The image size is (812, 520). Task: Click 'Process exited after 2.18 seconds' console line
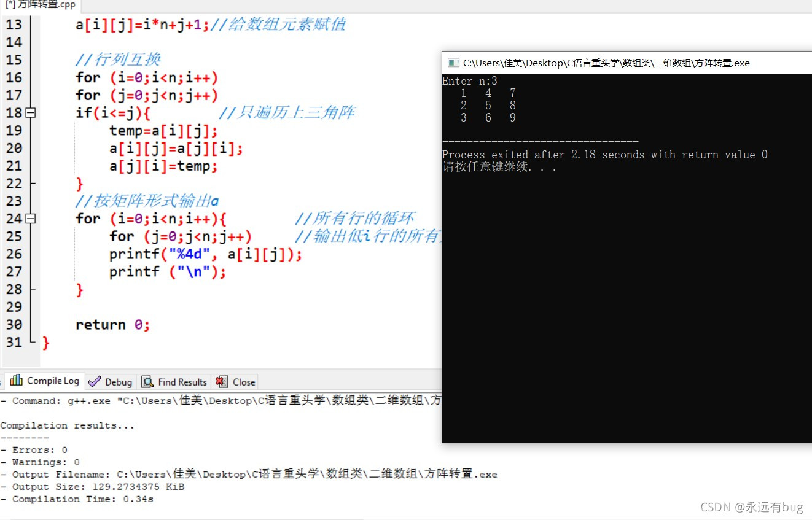[605, 155]
